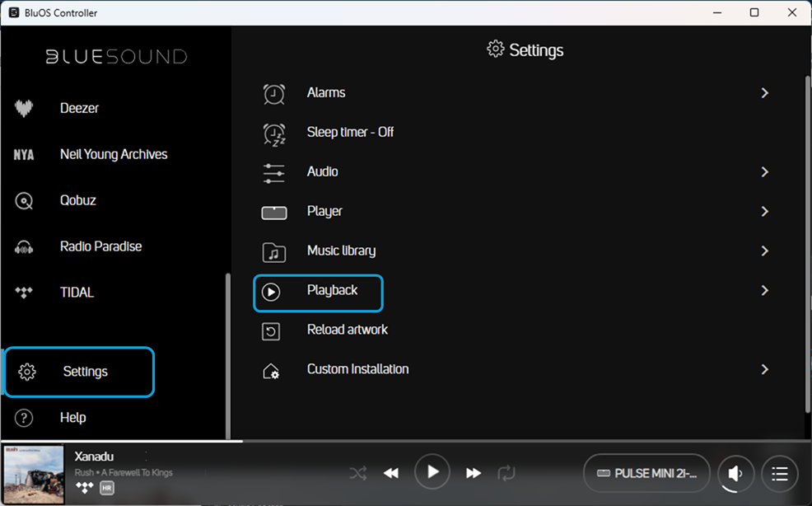Click the Alarms clock icon

click(274, 93)
